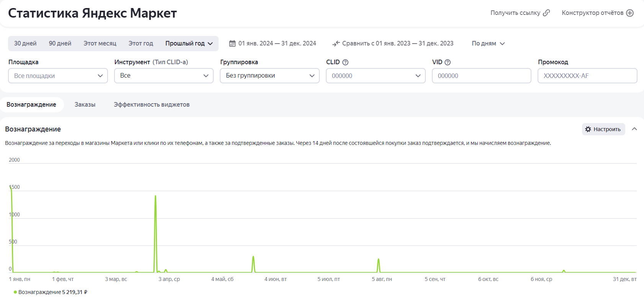This screenshot has height=302, width=644.
Task: Click the Настроить button
Action: (603, 129)
